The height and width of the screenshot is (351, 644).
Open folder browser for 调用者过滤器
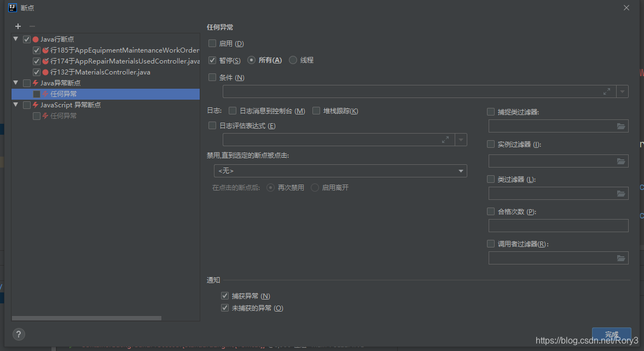(620, 258)
